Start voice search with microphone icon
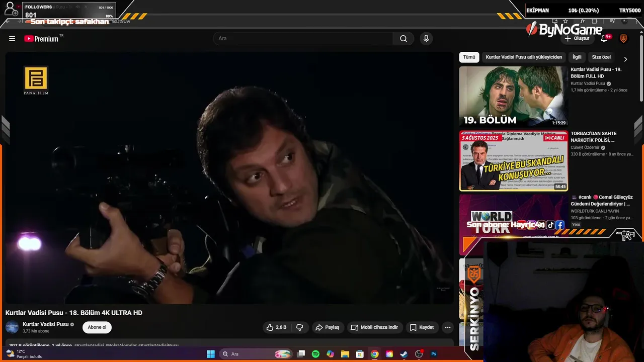The height and width of the screenshot is (362, 644). point(426,39)
